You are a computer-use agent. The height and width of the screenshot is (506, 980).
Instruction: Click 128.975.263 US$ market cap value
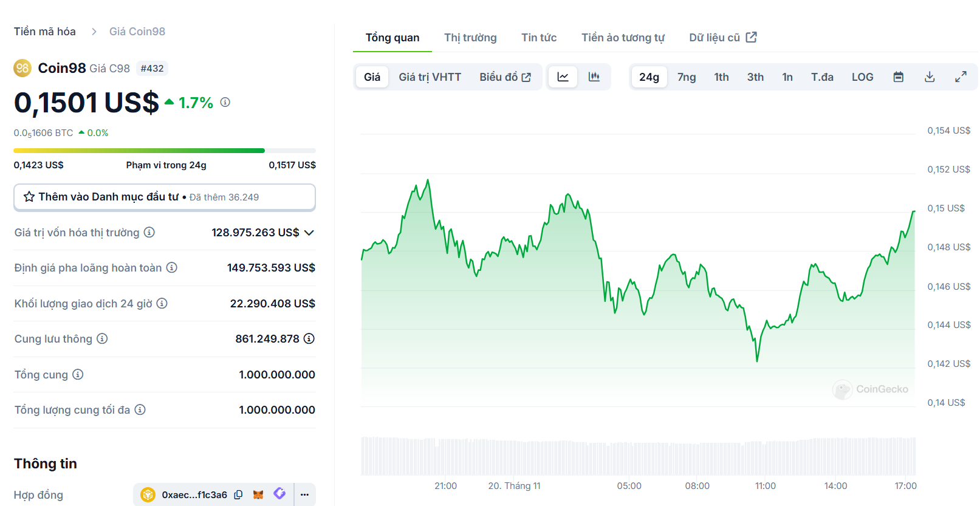(x=255, y=233)
